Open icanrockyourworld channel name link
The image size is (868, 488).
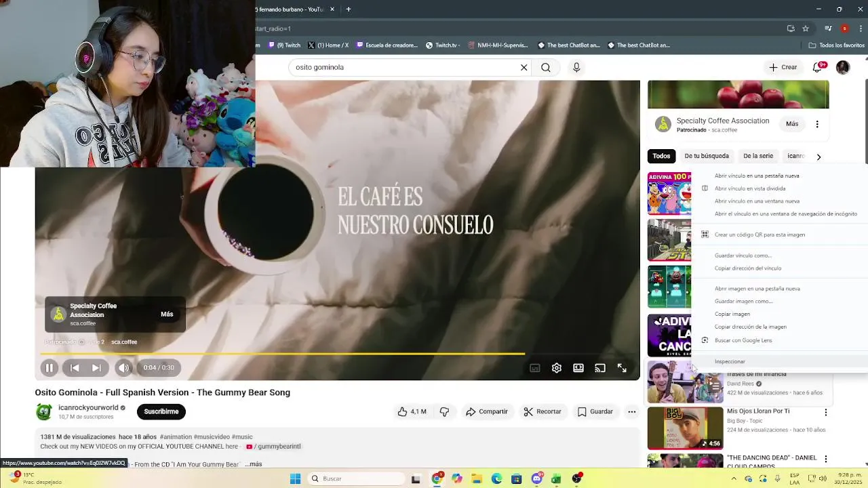[x=88, y=407]
